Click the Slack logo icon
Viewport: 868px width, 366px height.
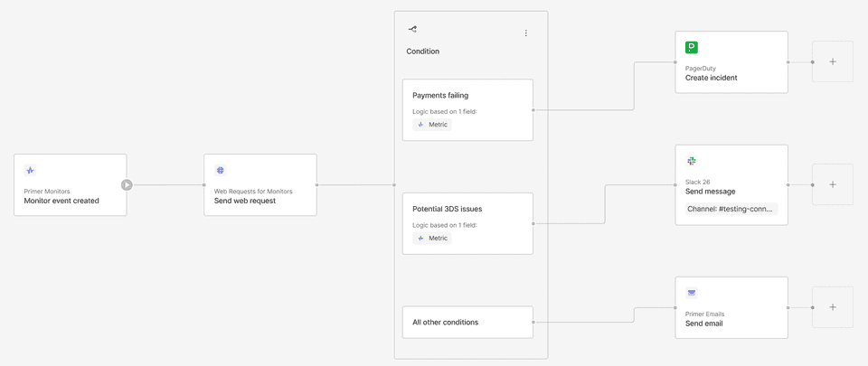[692, 161]
